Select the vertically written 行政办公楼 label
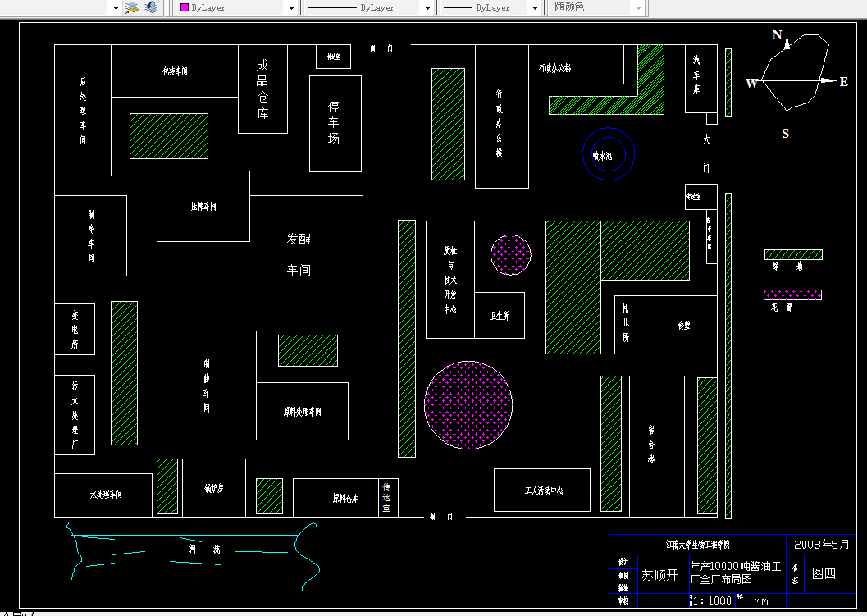 pyautogui.click(x=499, y=123)
